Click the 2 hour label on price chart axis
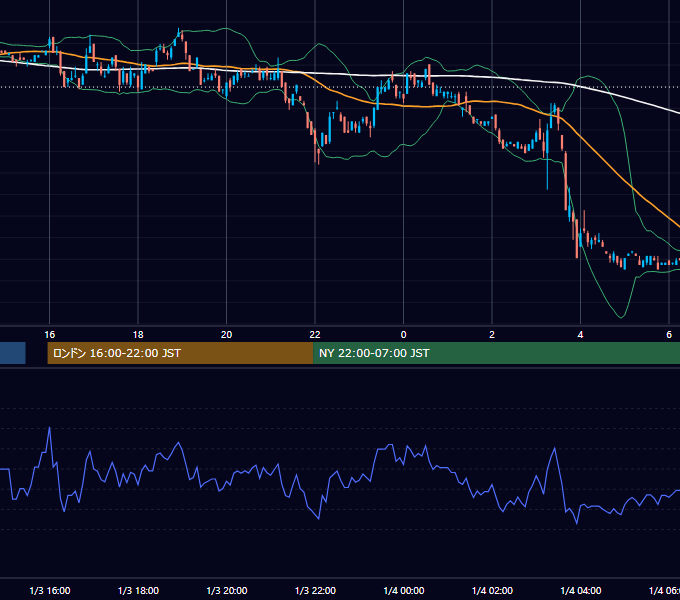Screen dimensions: 680x600 [492, 335]
